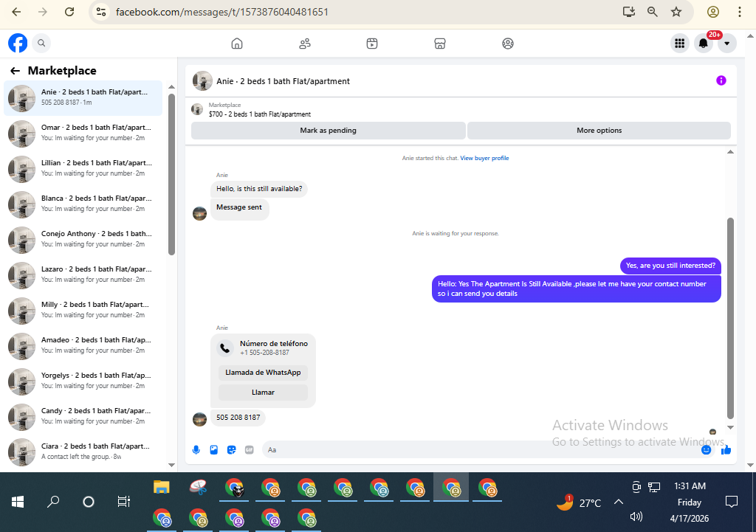The image size is (756, 532).
Task: Show hidden tray icons chevron
Action: (619, 502)
